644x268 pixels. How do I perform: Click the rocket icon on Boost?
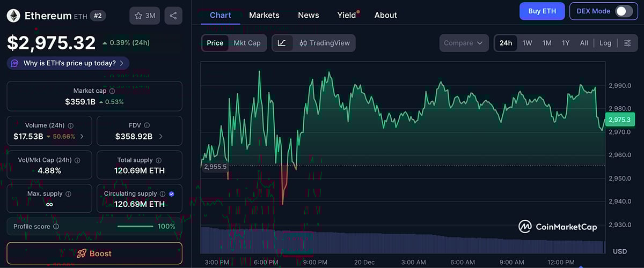click(x=82, y=254)
